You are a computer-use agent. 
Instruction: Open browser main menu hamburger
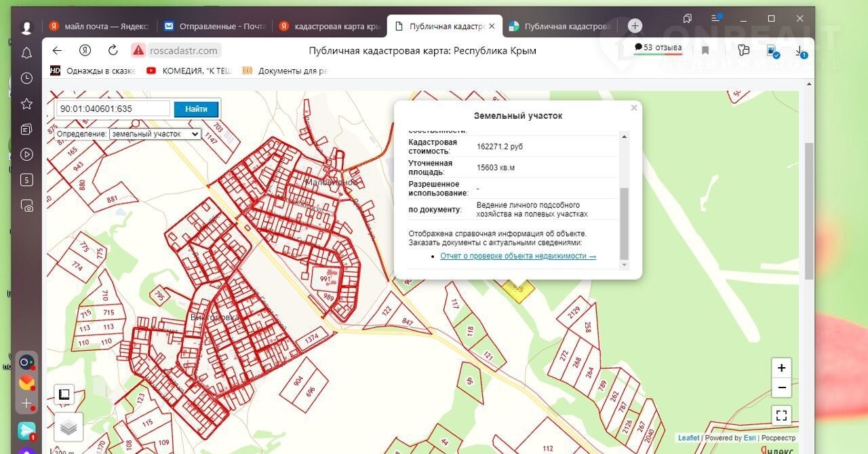pyautogui.click(x=715, y=18)
